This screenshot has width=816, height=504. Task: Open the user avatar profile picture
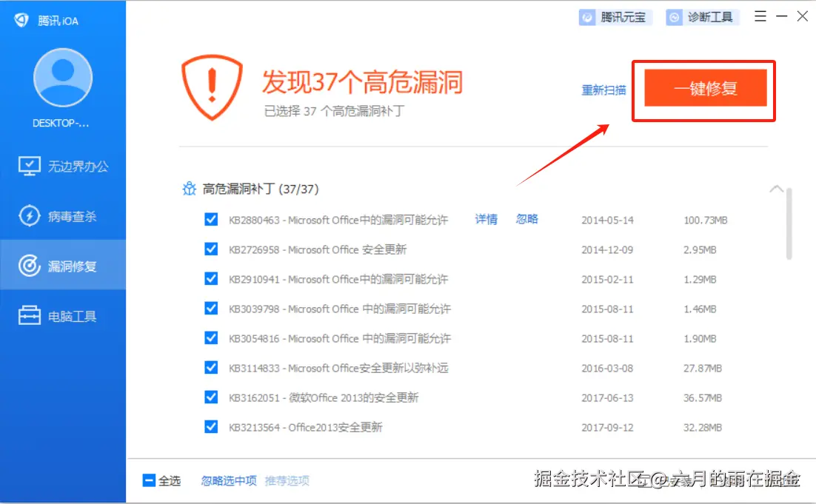pos(63,78)
